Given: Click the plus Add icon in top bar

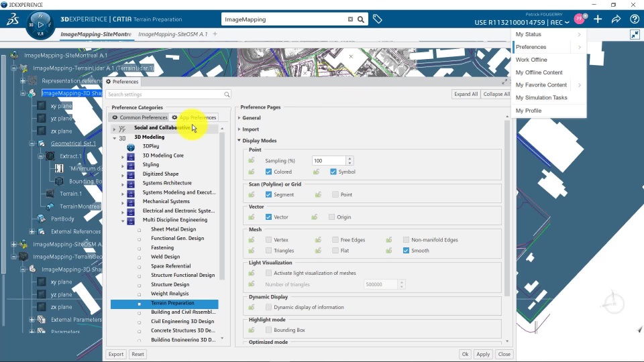Looking at the screenshot, I should 598,19.
